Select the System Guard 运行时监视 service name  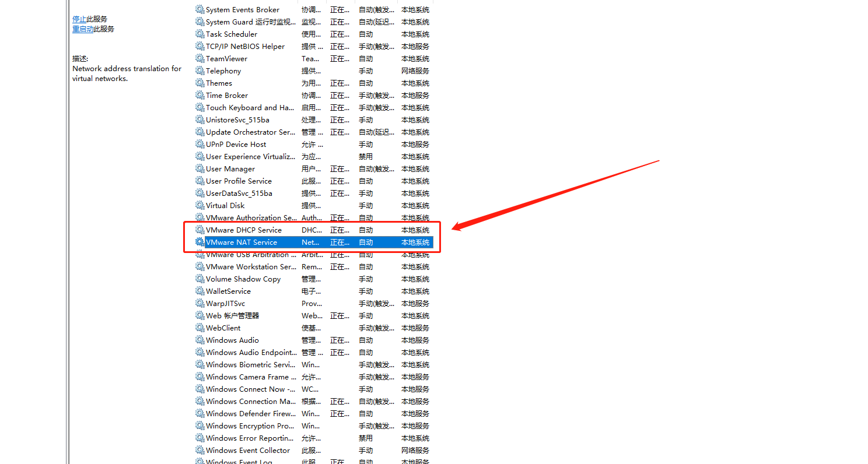(251, 22)
